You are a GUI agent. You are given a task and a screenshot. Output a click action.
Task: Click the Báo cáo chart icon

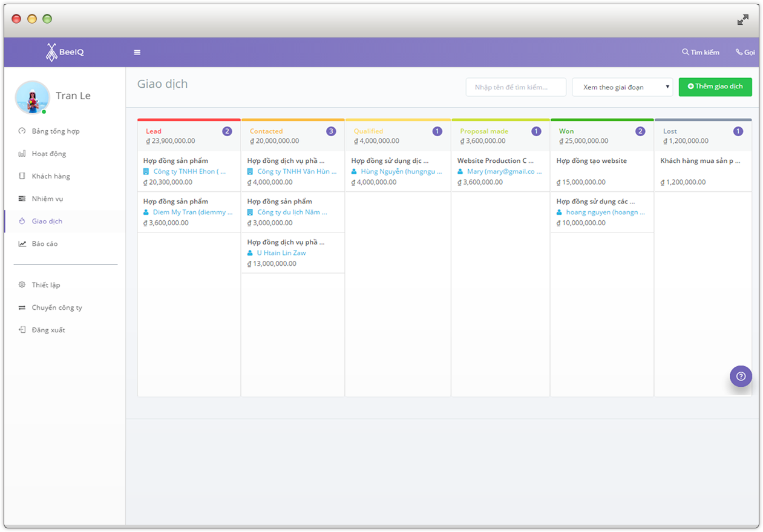22,244
